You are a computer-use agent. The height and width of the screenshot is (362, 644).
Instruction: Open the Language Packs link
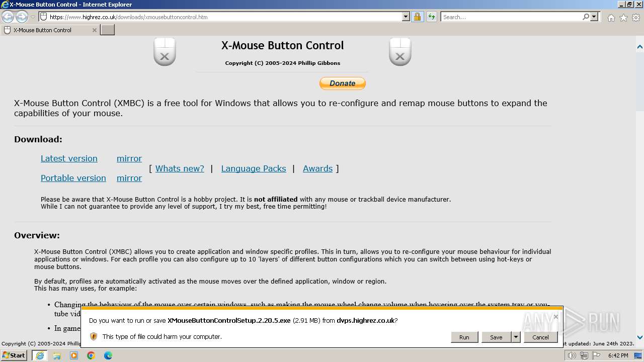(254, 168)
